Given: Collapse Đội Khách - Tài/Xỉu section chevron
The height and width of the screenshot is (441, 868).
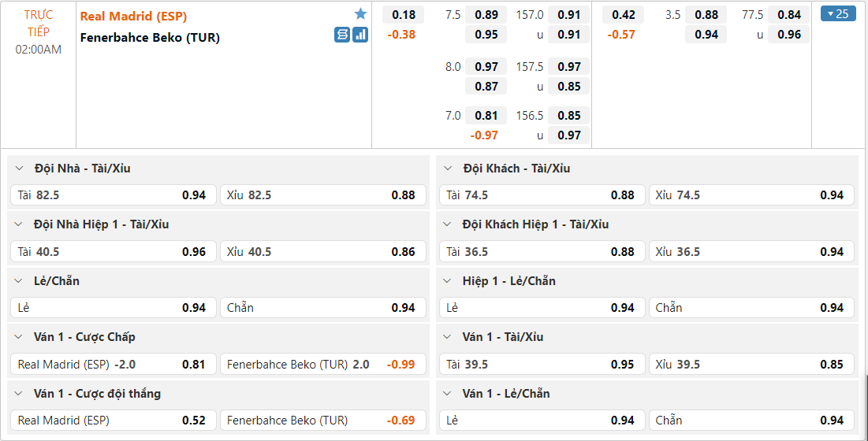Looking at the screenshot, I should (x=449, y=169).
